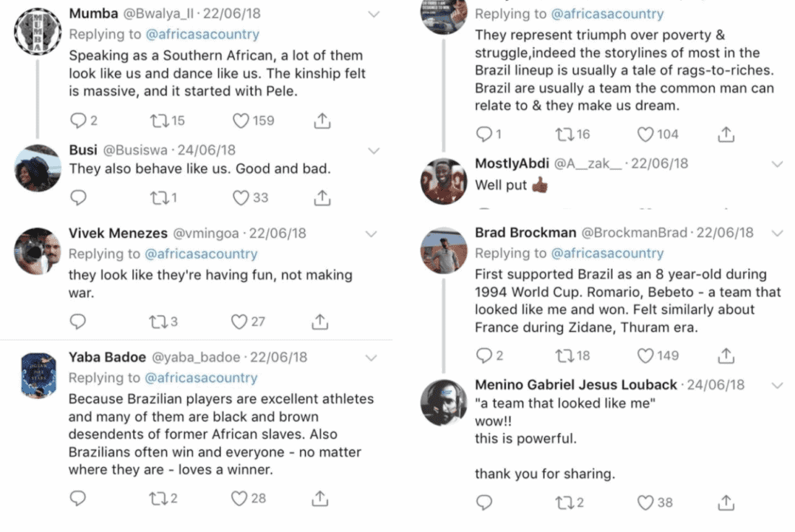This screenshot has height=532, width=795.
Task: Reply to Mumba's tweet
Action: click(x=78, y=120)
